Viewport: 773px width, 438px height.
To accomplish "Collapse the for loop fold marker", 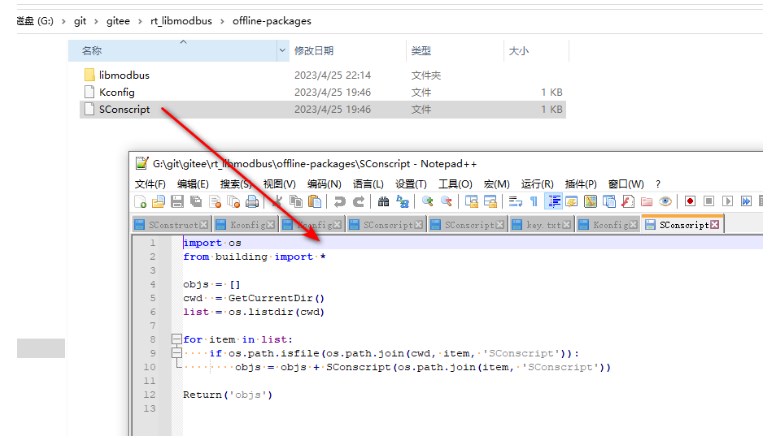I will (x=176, y=339).
